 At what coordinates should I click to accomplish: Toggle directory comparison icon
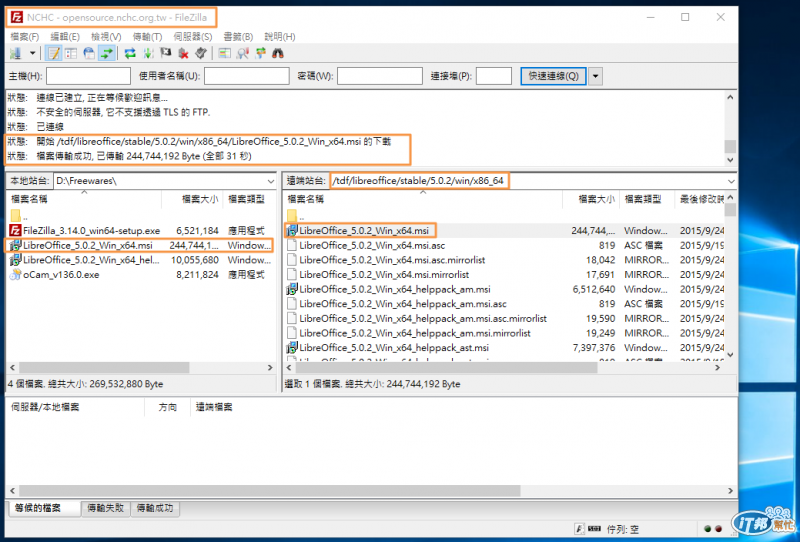point(243,54)
